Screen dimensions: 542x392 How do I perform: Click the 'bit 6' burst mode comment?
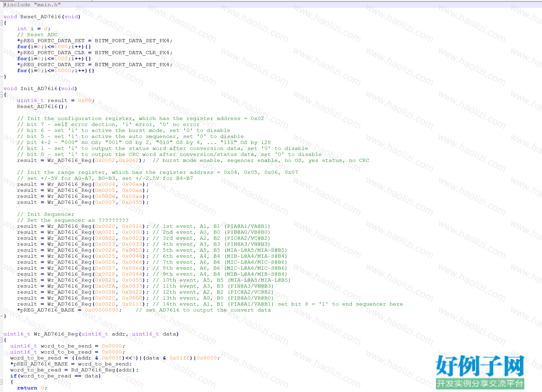[x=124, y=130]
